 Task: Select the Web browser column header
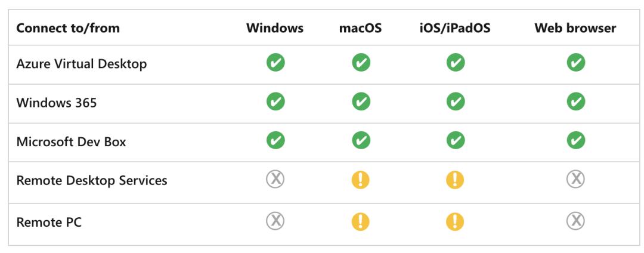[x=575, y=28]
